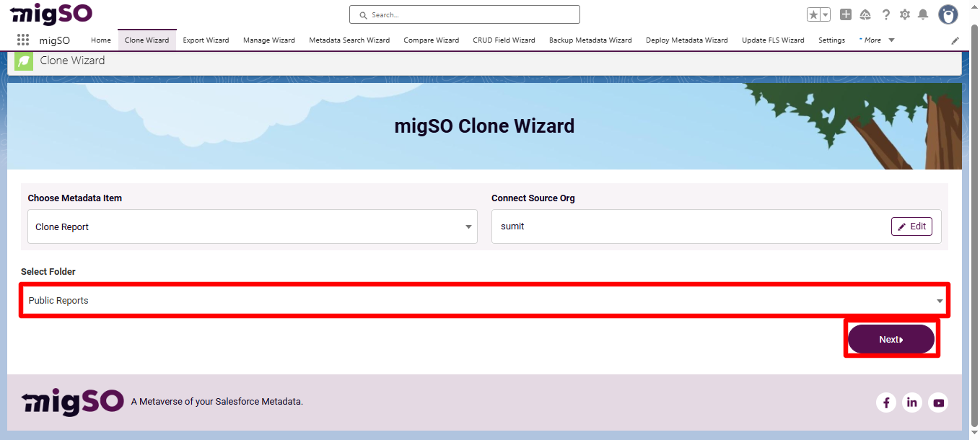The height and width of the screenshot is (440, 980).
Task: Open Global Actions with the plus icon
Action: coord(845,14)
